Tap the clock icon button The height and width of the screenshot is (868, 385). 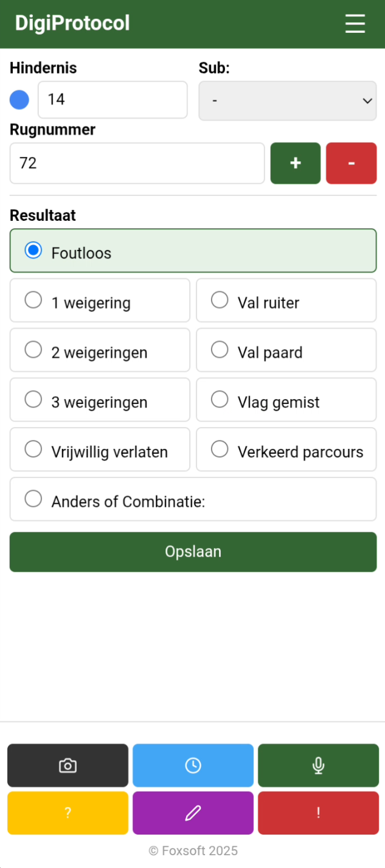pyautogui.click(x=193, y=765)
